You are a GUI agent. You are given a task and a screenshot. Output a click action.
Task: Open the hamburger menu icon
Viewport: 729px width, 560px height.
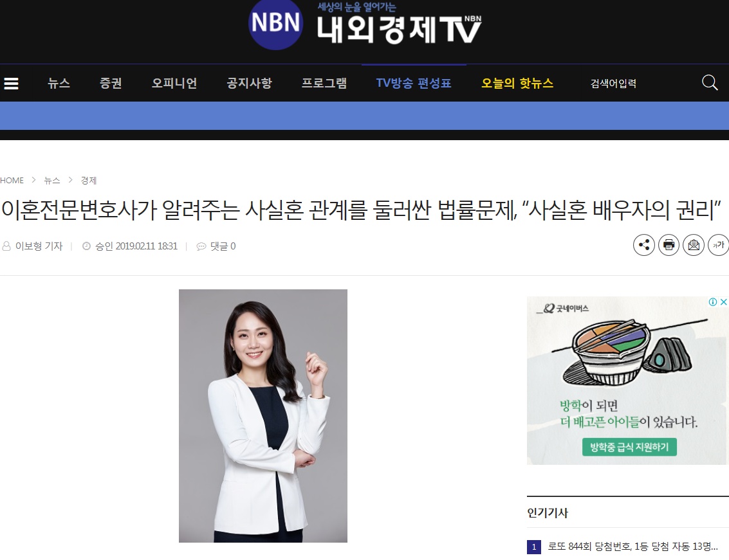[x=11, y=83]
